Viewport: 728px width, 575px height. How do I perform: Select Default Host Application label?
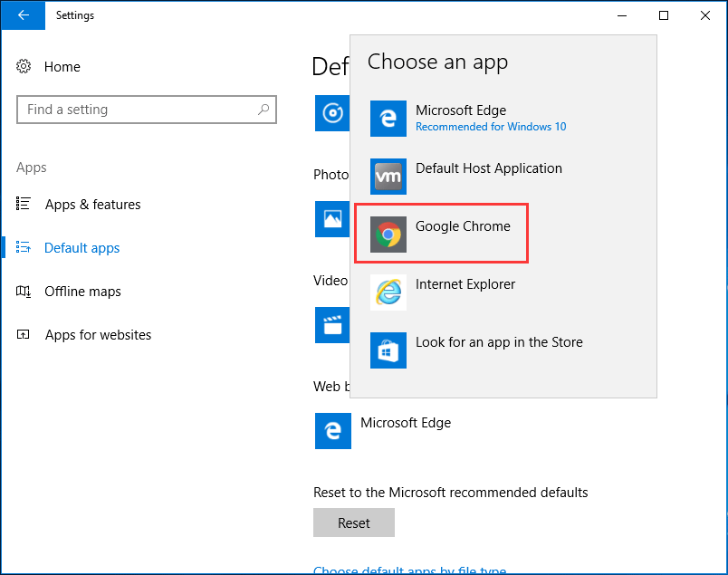pyautogui.click(x=488, y=168)
